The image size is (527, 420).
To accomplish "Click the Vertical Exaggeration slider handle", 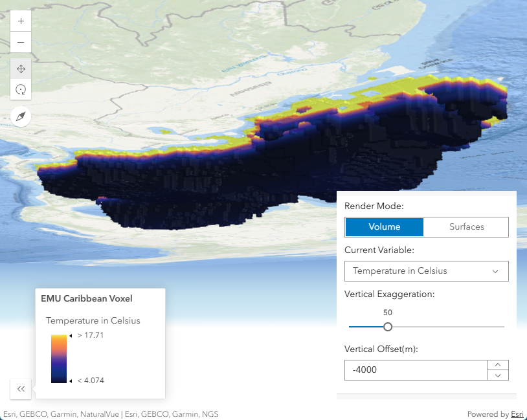I will (x=388, y=327).
